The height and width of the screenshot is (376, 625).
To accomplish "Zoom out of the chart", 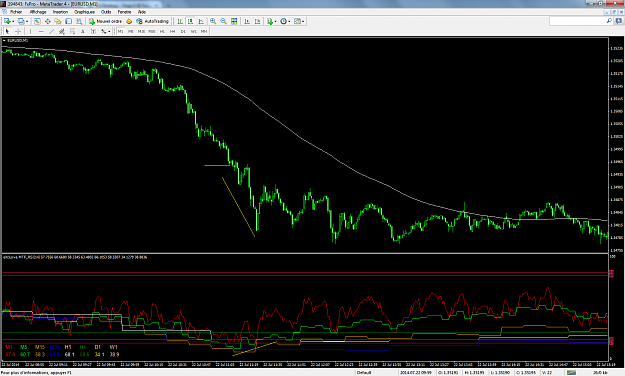I will [x=224, y=21].
